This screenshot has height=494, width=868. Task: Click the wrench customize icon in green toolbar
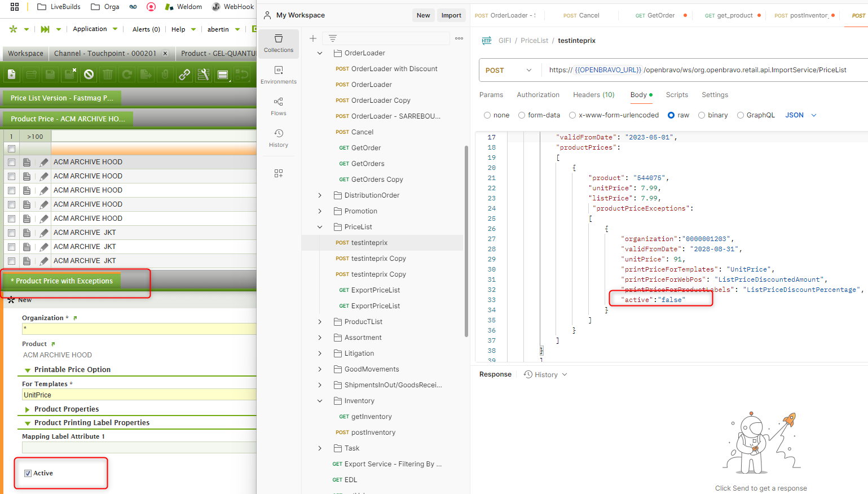coord(204,75)
